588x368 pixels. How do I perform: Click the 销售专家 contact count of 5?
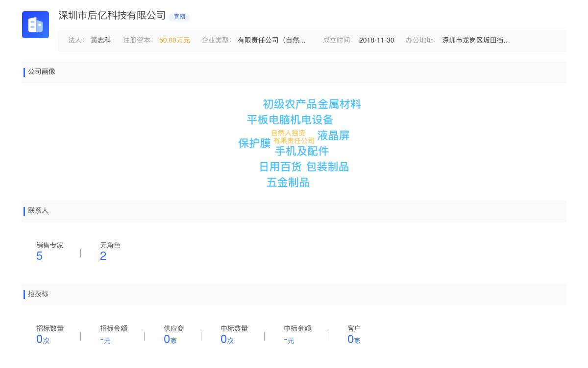tap(40, 255)
